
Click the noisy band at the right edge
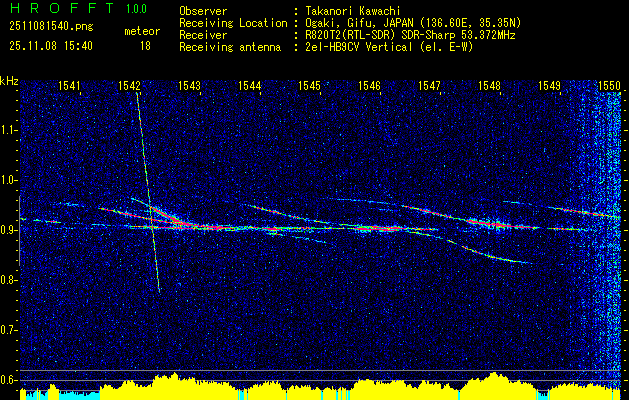(x=602, y=237)
